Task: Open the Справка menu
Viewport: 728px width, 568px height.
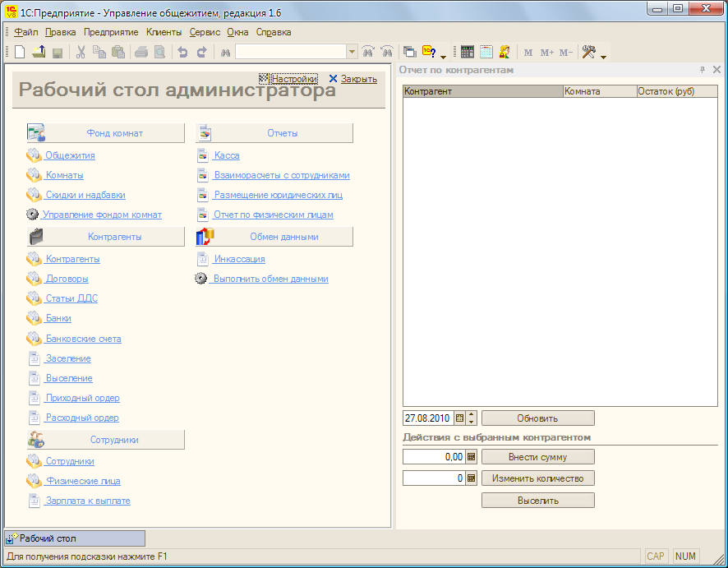Action: (274, 32)
